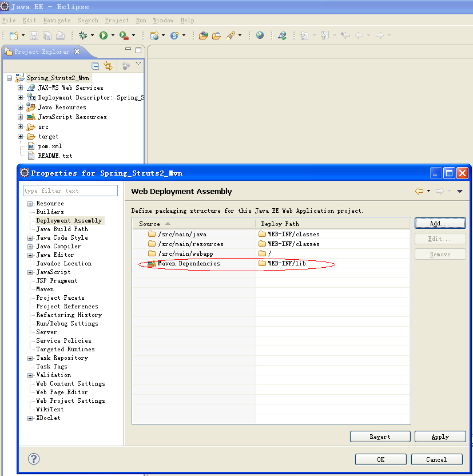This screenshot has height=476, width=473.
Task: Expand the Resource properties category
Action: 30,204
